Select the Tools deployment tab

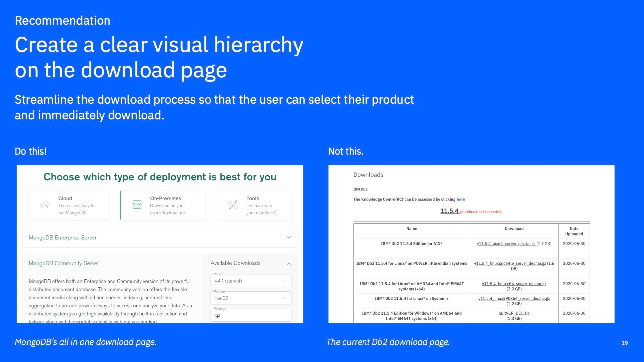click(x=254, y=205)
